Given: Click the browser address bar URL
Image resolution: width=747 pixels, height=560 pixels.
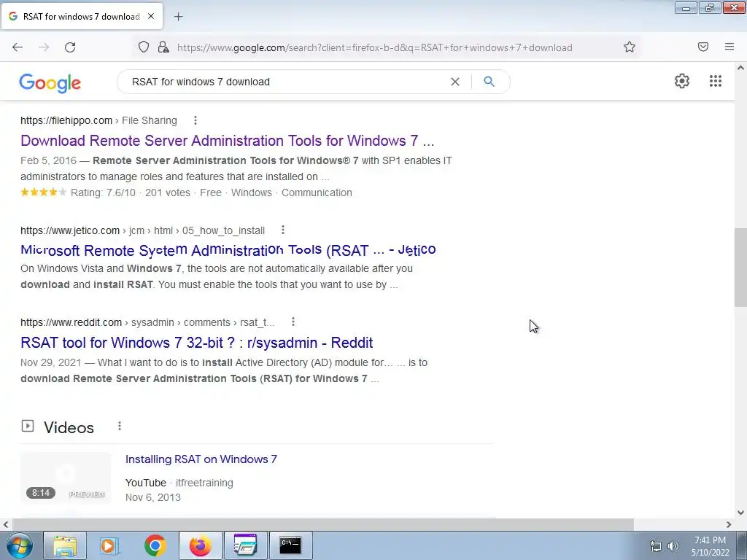Looking at the screenshot, I should (374, 47).
